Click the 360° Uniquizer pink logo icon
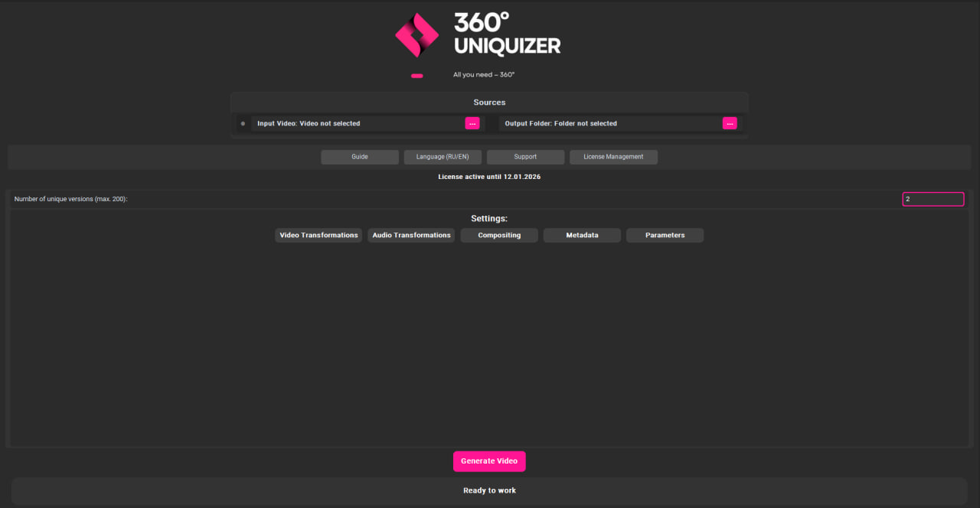Screen dimensions: 980x508 pos(416,34)
